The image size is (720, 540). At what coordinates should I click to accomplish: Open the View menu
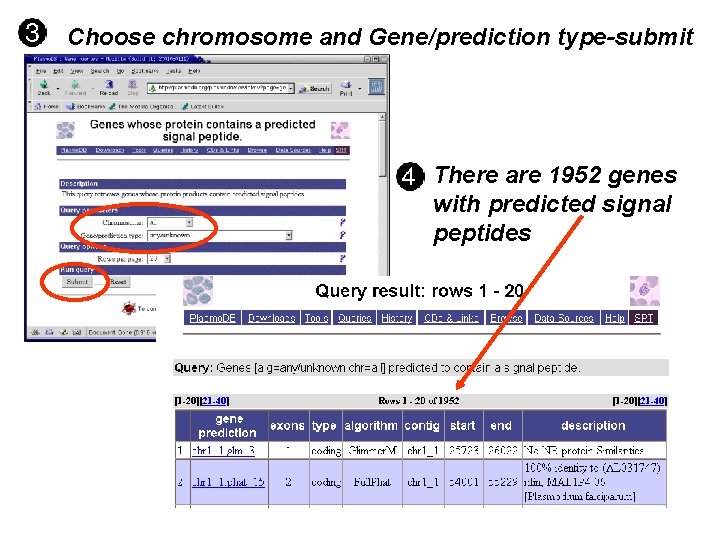pyautogui.click(x=76, y=71)
